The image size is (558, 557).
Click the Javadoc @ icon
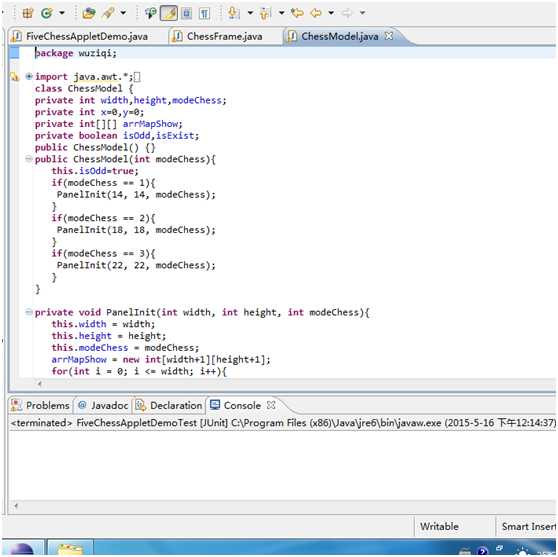[82, 405]
